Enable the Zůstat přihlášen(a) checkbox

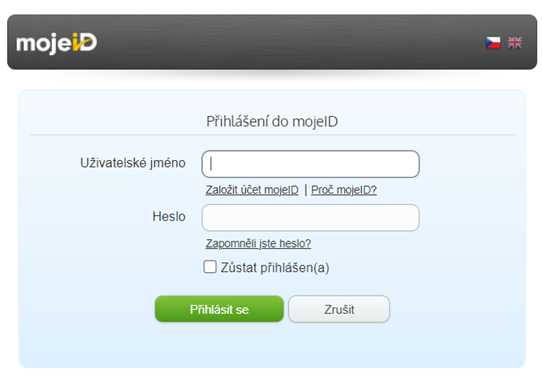[x=210, y=267]
